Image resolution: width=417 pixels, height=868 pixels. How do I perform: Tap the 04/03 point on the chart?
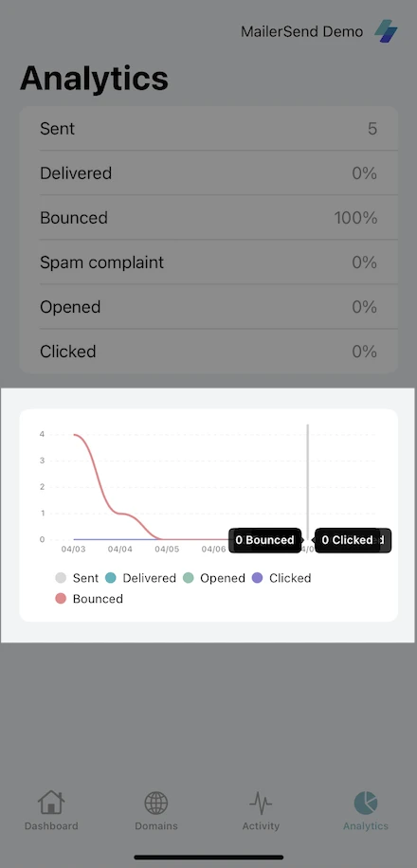click(74, 435)
